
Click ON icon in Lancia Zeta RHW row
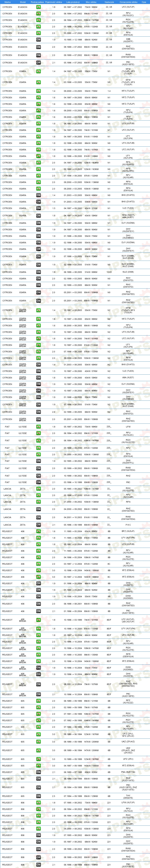click(38, 517)
